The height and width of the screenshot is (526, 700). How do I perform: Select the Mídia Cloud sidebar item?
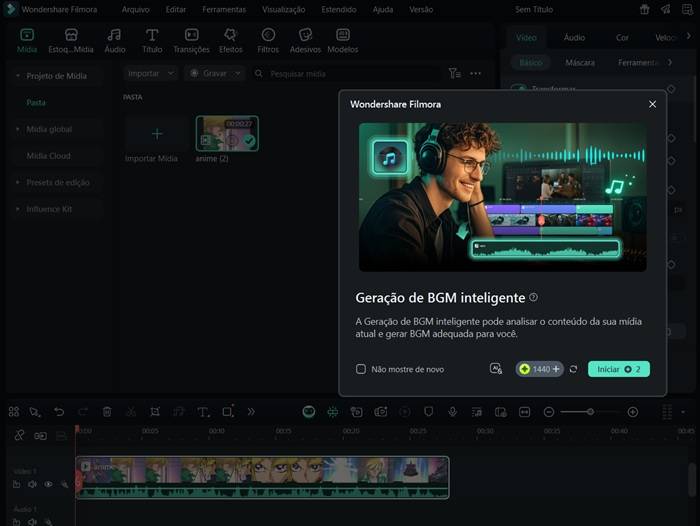48,156
